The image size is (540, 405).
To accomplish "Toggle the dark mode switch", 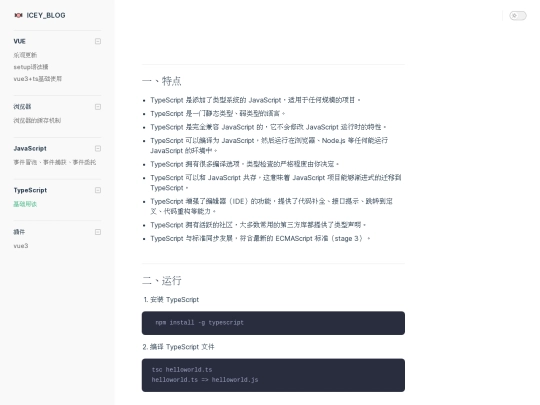I will [518, 15].
